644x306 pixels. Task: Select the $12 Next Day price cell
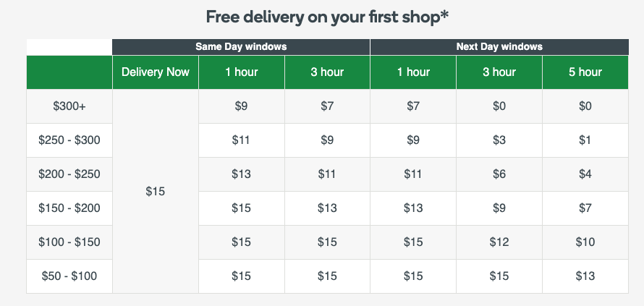coord(499,242)
